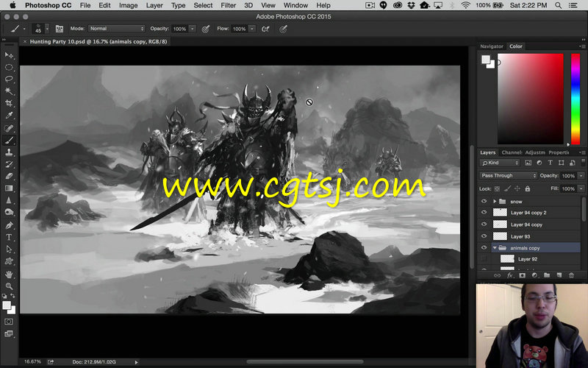588x368 pixels.
Task: Select the Hand tool
Action: click(9, 275)
